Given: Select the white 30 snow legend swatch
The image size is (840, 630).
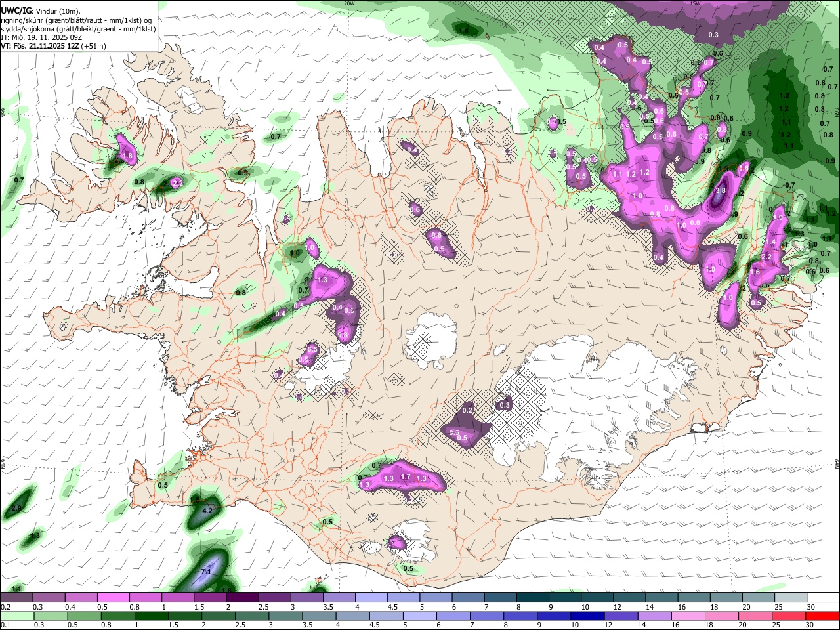Looking at the screenshot, I should (x=824, y=598).
